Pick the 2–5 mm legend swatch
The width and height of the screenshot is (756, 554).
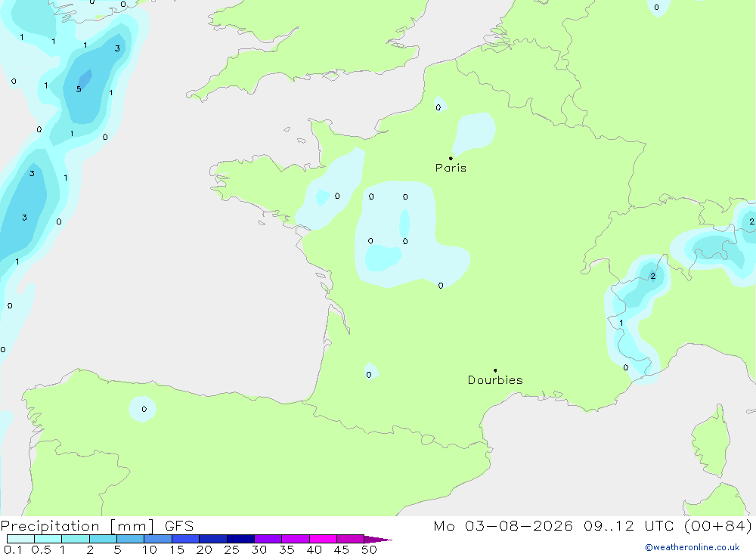click(x=103, y=539)
